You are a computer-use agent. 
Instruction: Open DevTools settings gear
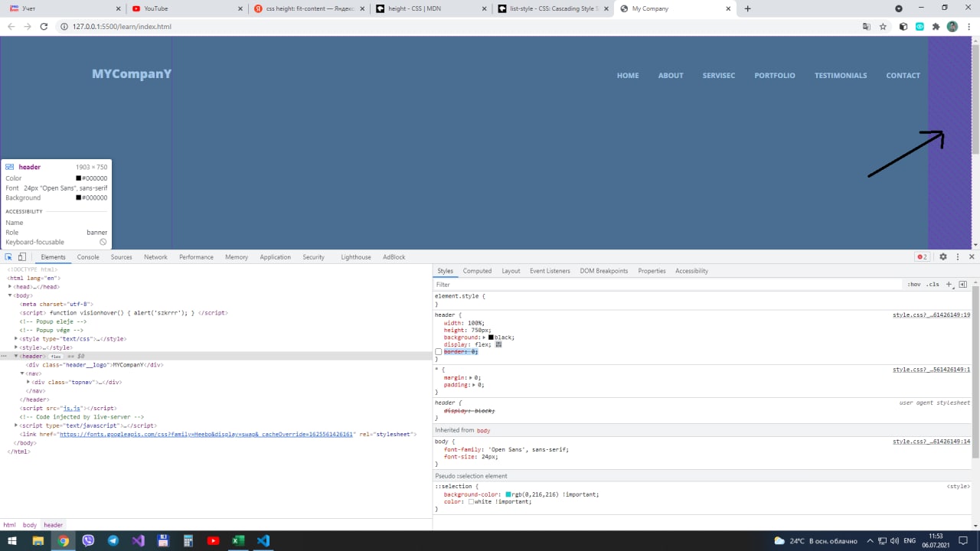(x=943, y=257)
